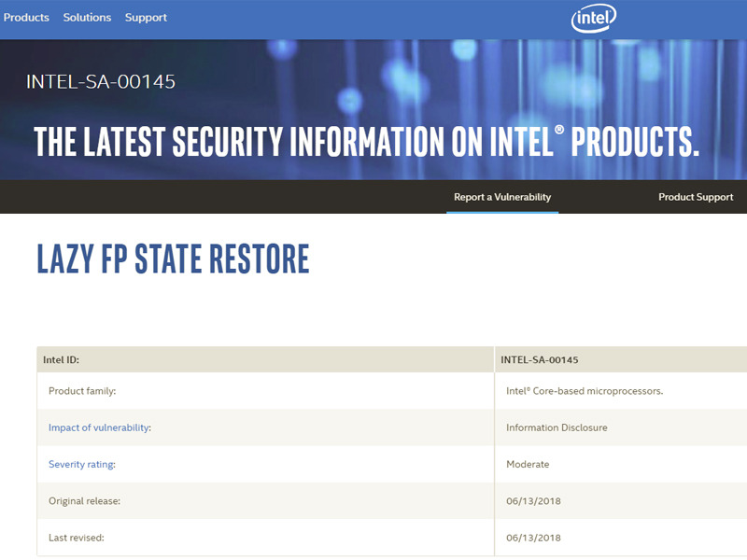This screenshot has width=747, height=560.
Task: Click the Intel ID table header cell
Action: pos(62,359)
